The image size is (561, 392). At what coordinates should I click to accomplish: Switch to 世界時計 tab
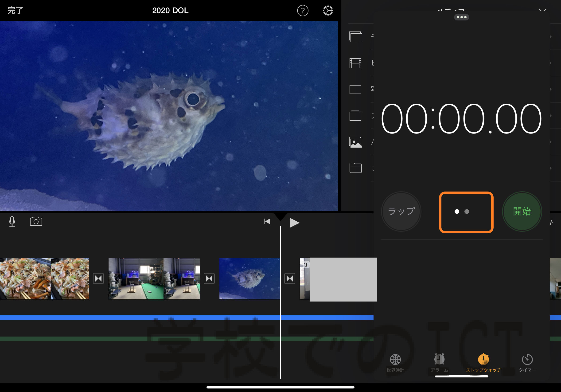[395, 363]
